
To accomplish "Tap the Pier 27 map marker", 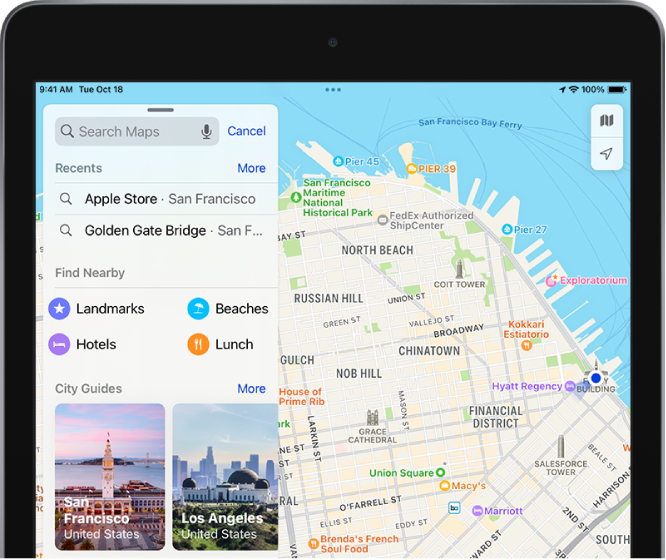I will [x=507, y=229].
